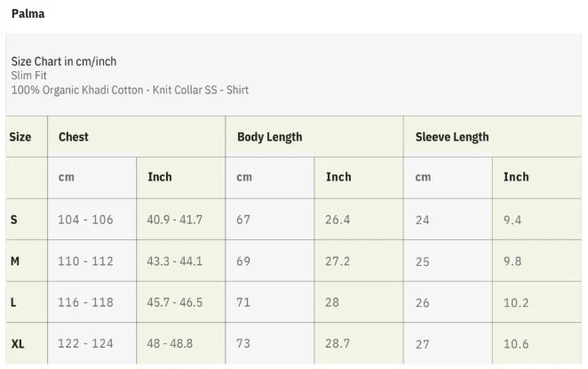Click the Palma heading
This screenshot has width=588, height=369.
click(28, 14)
